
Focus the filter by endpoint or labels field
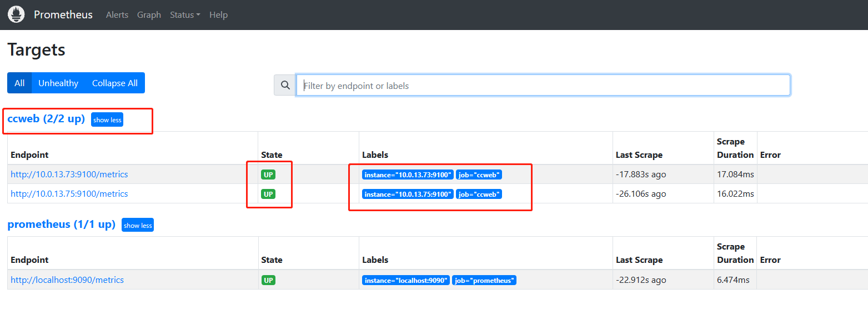pos(543,86)
